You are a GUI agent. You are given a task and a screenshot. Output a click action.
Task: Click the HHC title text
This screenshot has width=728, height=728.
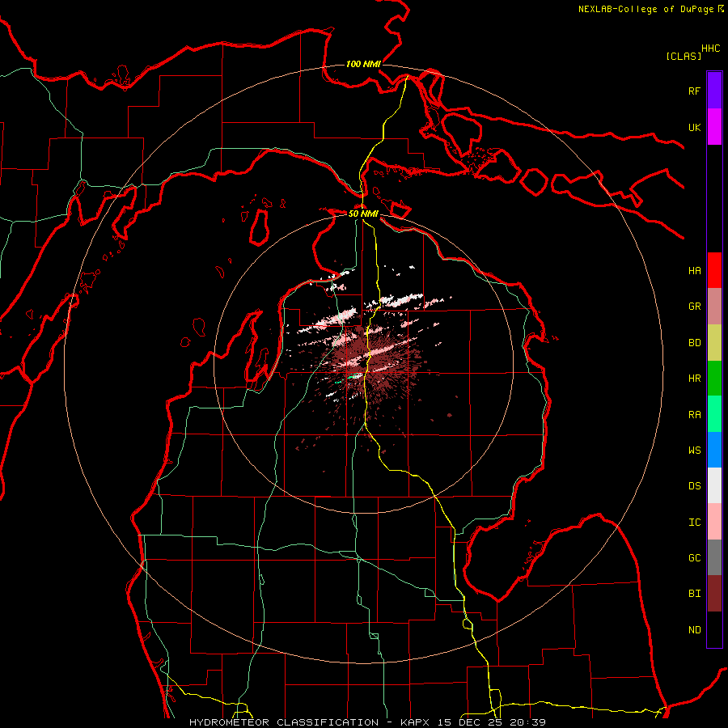click(711, 49)
